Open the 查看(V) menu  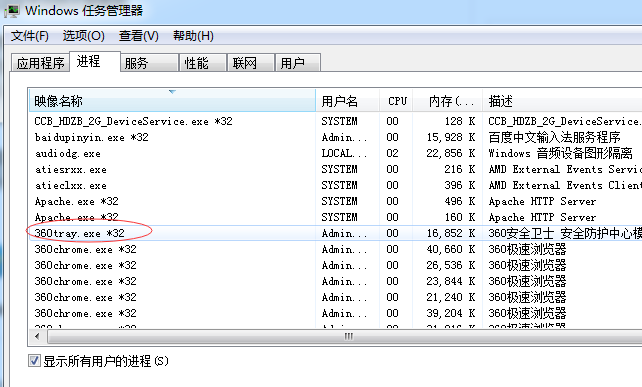138,36
